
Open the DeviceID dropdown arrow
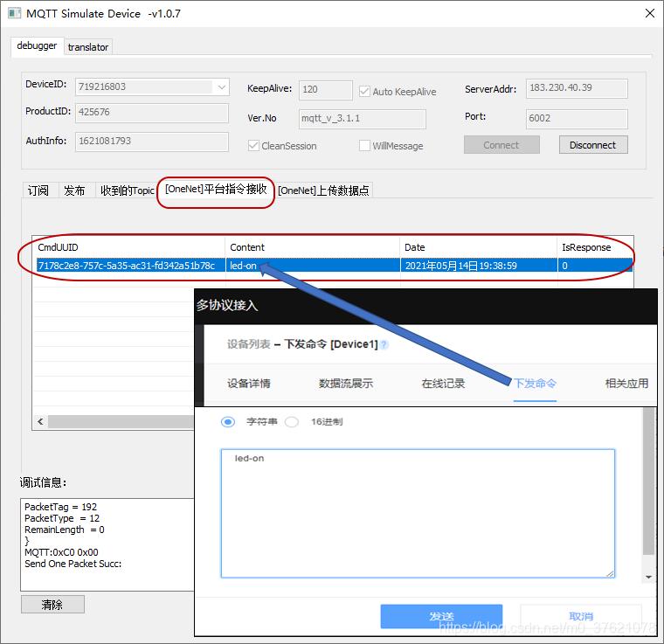pos(221,87)
